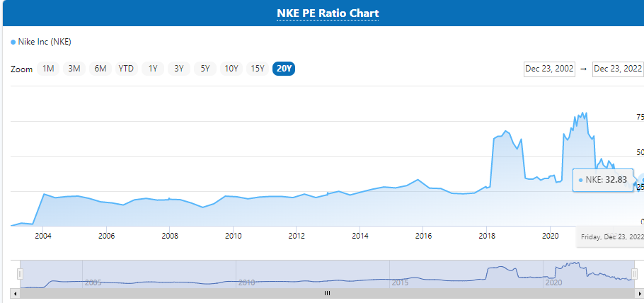This screenshot has height=303, width=644.
Task: Choose the 1Y zoom range
Action: click(153, 69)
